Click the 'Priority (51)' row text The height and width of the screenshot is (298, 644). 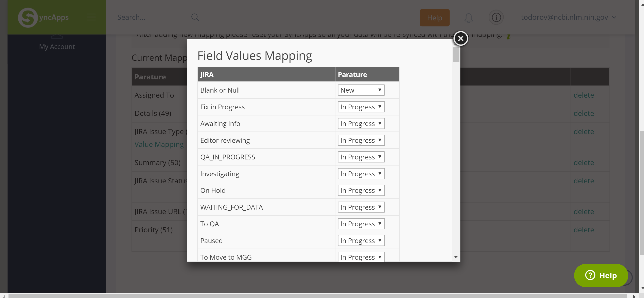coord(154,230)
